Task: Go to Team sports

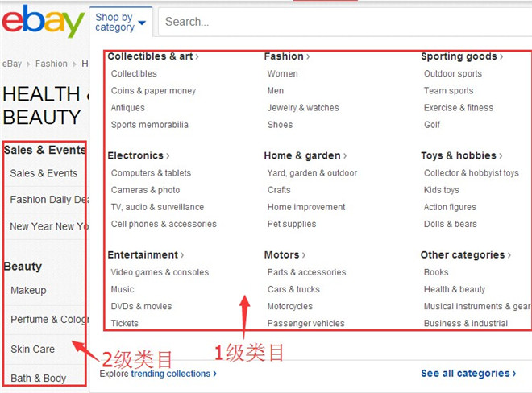Action: (448, 91)
